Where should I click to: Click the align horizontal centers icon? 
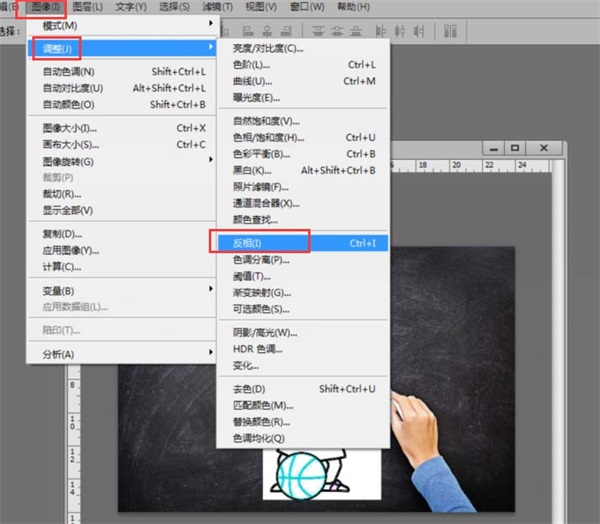pyautogui.click(x=267, y=31)
